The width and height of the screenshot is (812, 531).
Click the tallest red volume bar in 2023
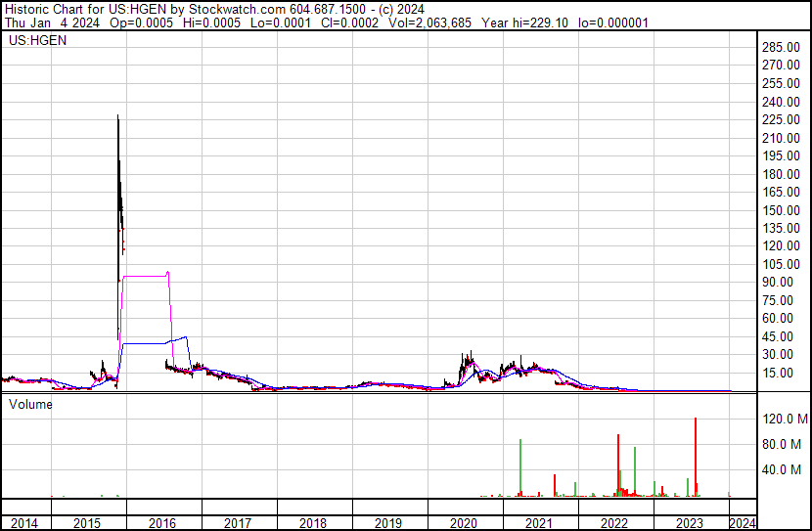tap(695, 460)
